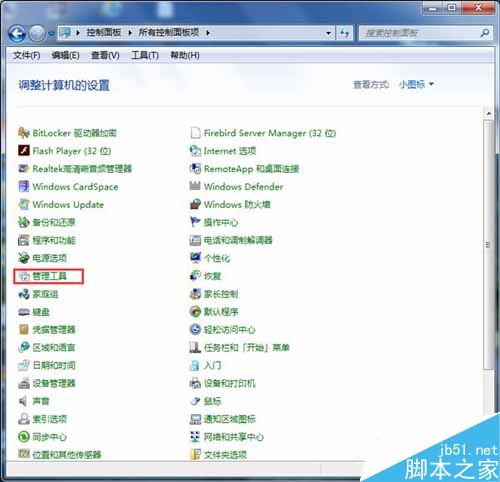The width and height of the screenshot is (500, 482).
Task: Open the Windows Defender icon
Action: 195,186
